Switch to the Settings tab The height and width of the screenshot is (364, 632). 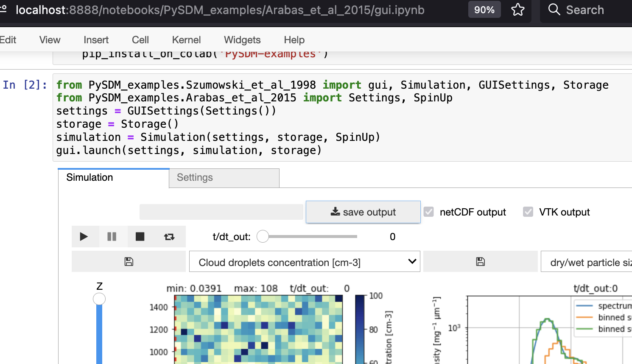click(195, 178)
